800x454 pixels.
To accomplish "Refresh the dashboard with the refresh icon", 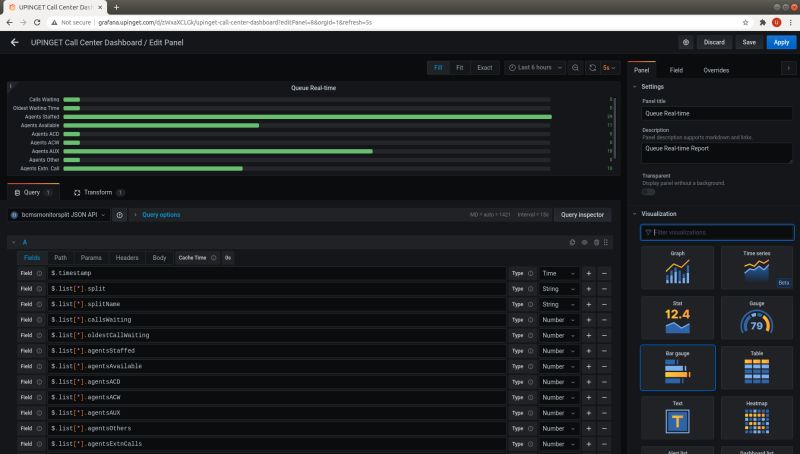I will 592,67.
